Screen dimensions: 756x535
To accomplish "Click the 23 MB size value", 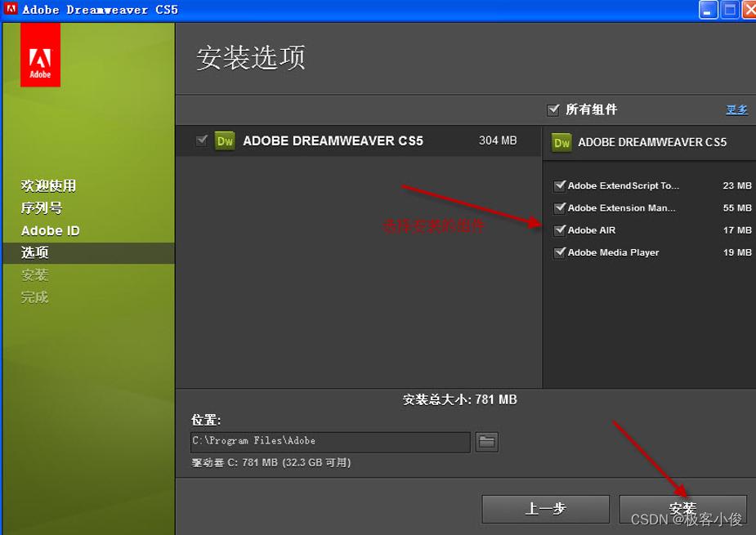I will pyautogui.click(x=736, y=185).
